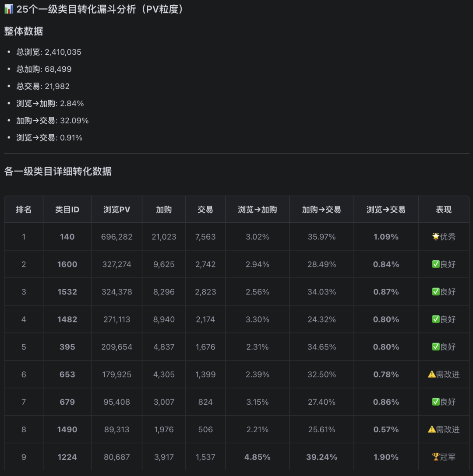473x476 pixels.
Task: Click category ID 1224 in the table
Action: [67, 457]
